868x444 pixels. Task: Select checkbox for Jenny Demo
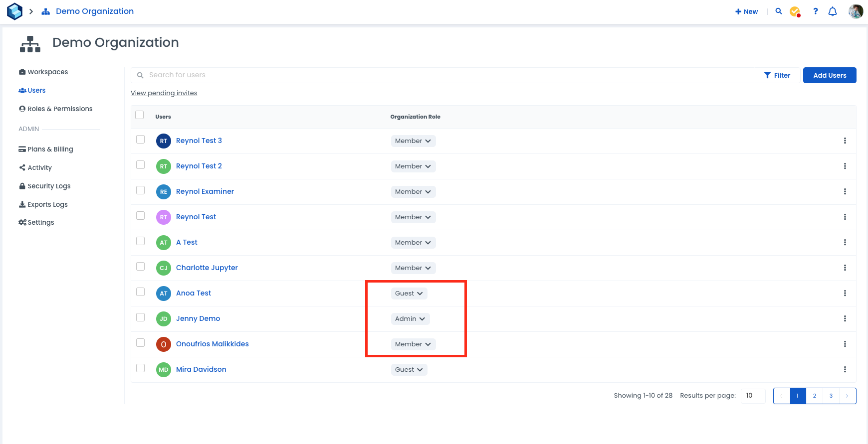pyautogui.click(x=141, y=317)
